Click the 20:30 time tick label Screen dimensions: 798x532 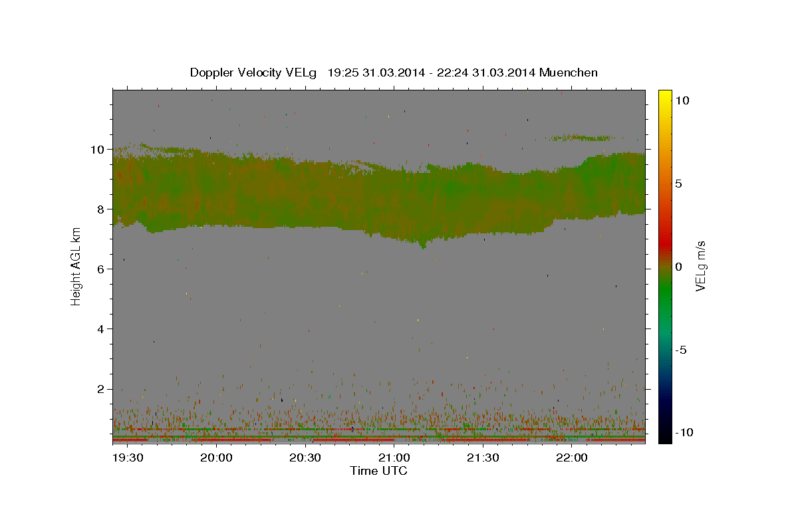coord(305,458)
